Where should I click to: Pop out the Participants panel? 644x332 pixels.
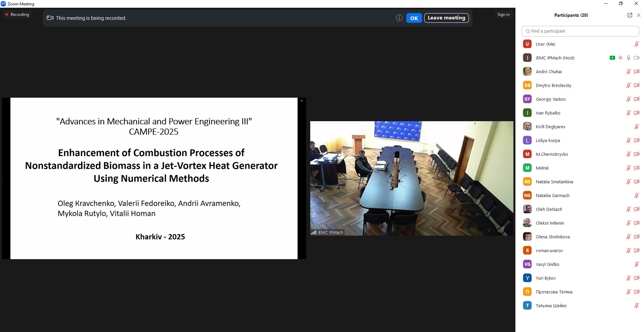pos(630,15)
